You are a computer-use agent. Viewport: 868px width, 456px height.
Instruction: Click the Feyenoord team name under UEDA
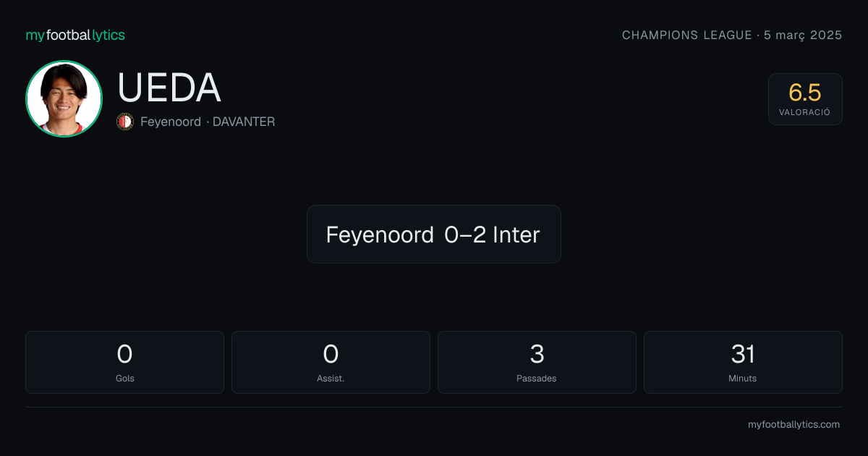(x=171, y=122)
